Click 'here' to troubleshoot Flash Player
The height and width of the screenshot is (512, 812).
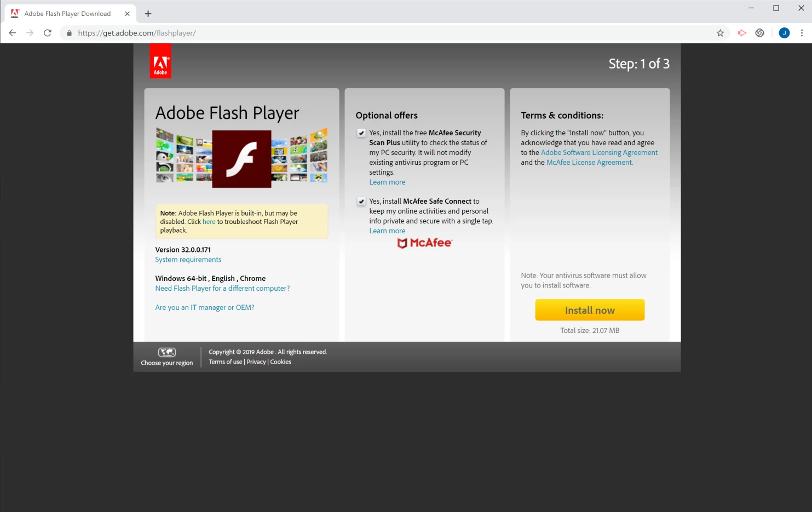[x=209, y=222]
